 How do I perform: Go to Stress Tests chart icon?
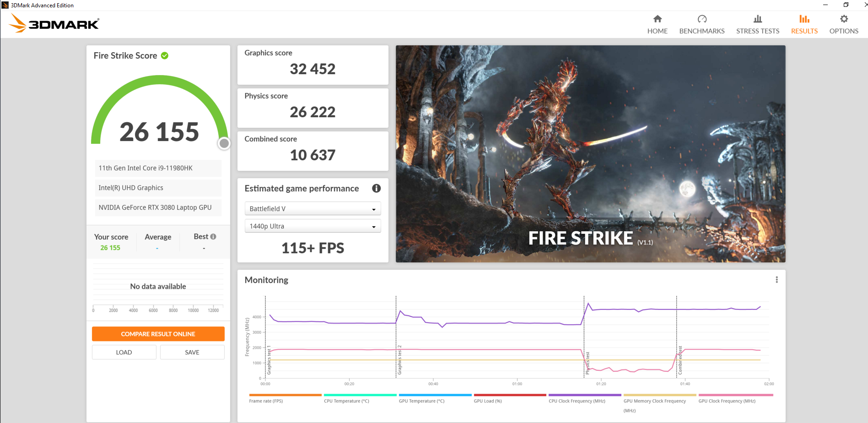coord(757,19)
